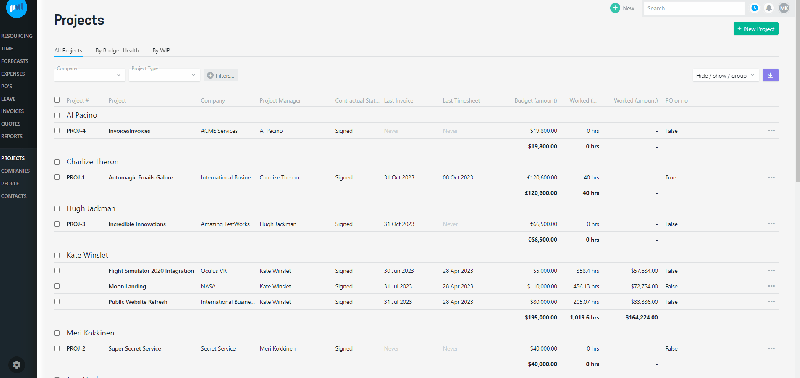Switch to the All Projects tab
This screenshot has width=800, height=378.
coord(68,51)
